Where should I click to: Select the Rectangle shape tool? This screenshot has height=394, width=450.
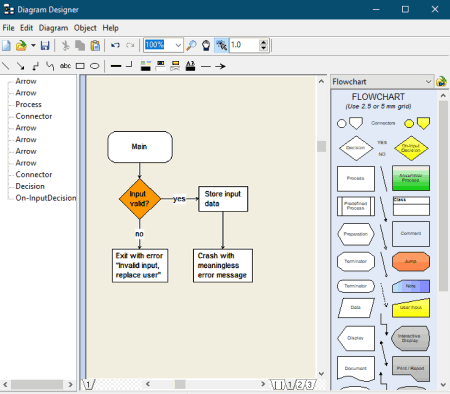[80, 66]
